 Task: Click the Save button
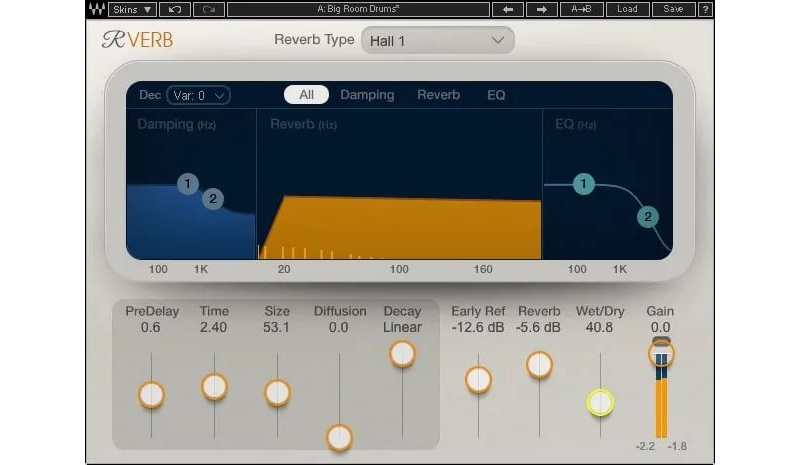pos(673,9)
